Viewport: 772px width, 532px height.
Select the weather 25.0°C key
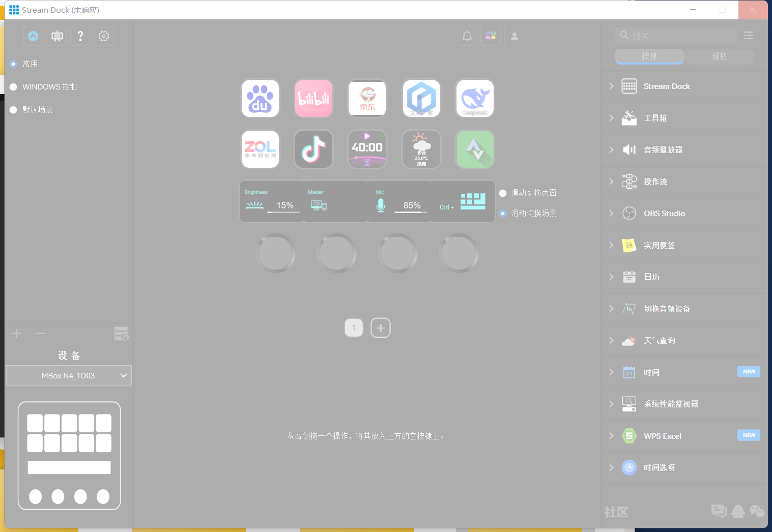point(421,149)
